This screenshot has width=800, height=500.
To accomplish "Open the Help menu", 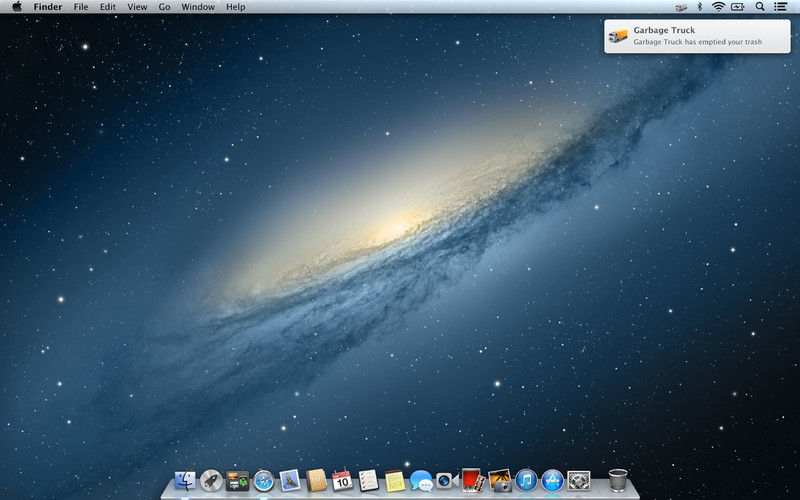I will point(236,7).
